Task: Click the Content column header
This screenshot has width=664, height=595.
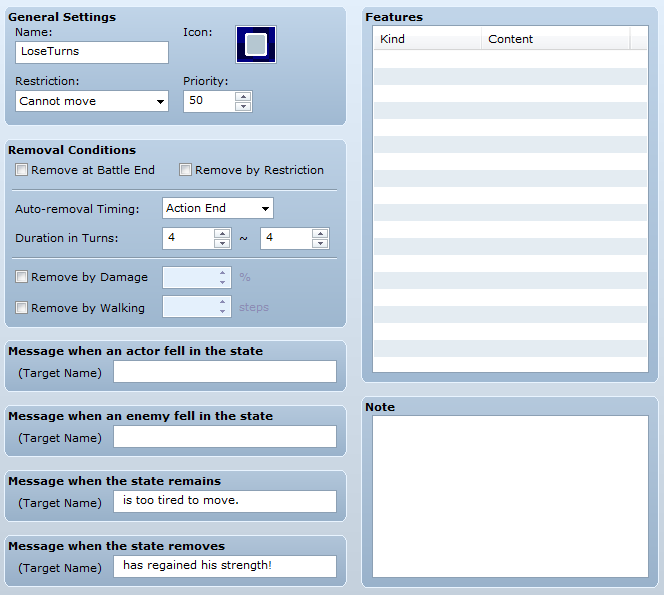Action: pos(555,39)
